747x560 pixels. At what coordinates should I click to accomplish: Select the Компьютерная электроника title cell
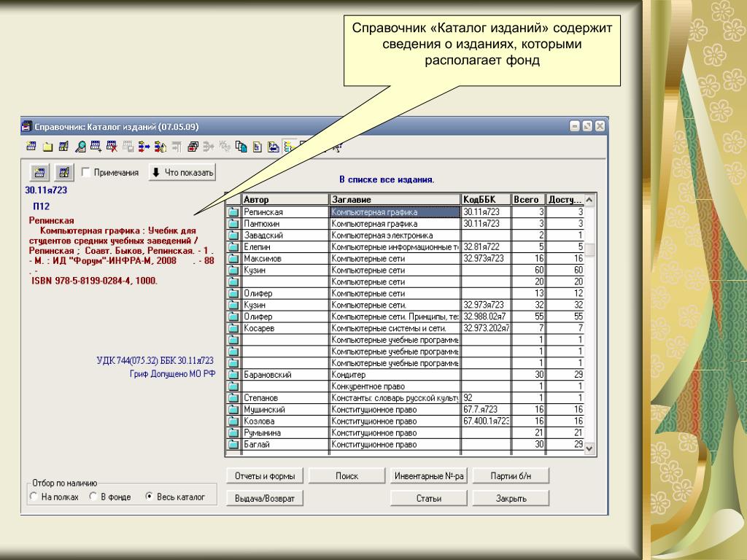click(395, 236)
